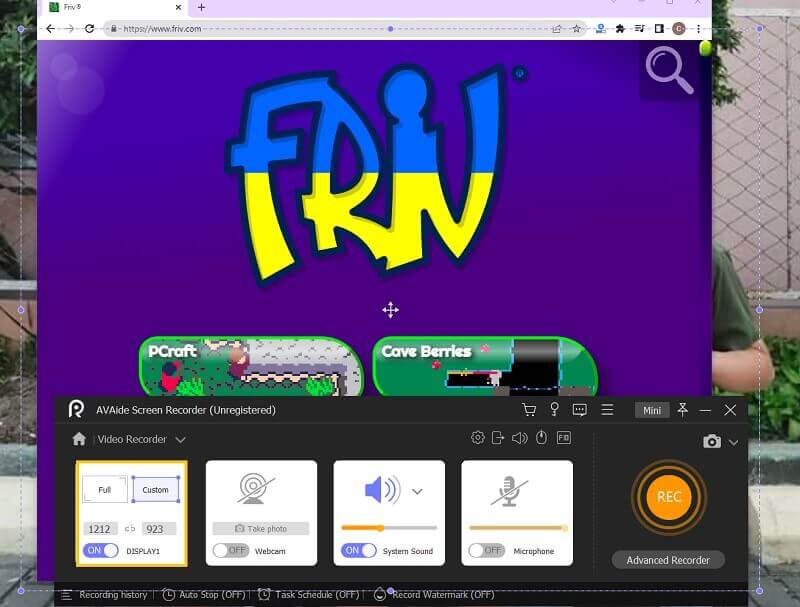
Task: Click the disabled webcam icon
Action: 256,489
